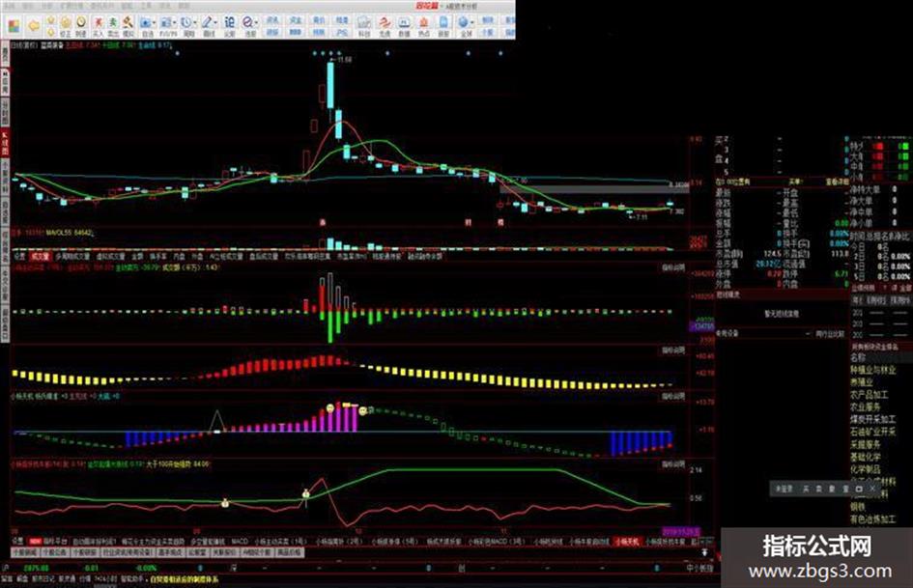
Task: Click the 农产品加工 sector row
Action: pos(869,394)
